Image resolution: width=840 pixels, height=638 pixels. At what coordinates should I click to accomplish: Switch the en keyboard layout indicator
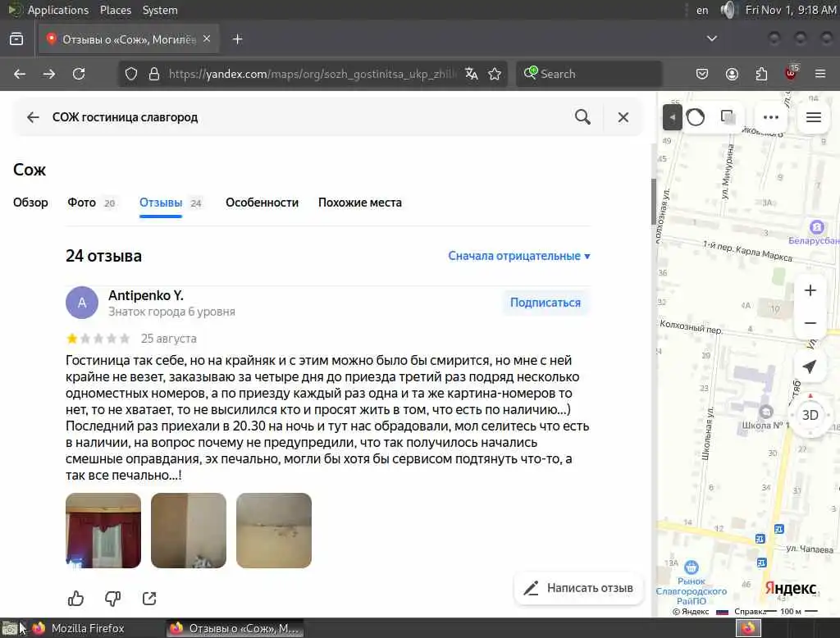[x=702, y=10]
